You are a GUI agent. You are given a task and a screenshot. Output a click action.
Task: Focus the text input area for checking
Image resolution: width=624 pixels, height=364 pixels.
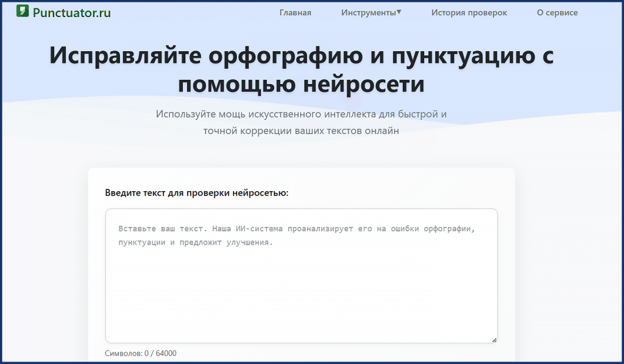point(301,276)
